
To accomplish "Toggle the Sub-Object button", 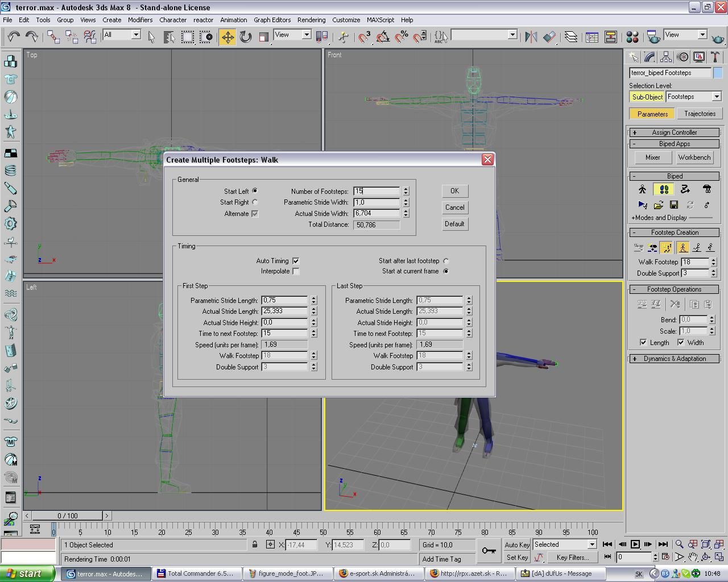I will [647, 97].
